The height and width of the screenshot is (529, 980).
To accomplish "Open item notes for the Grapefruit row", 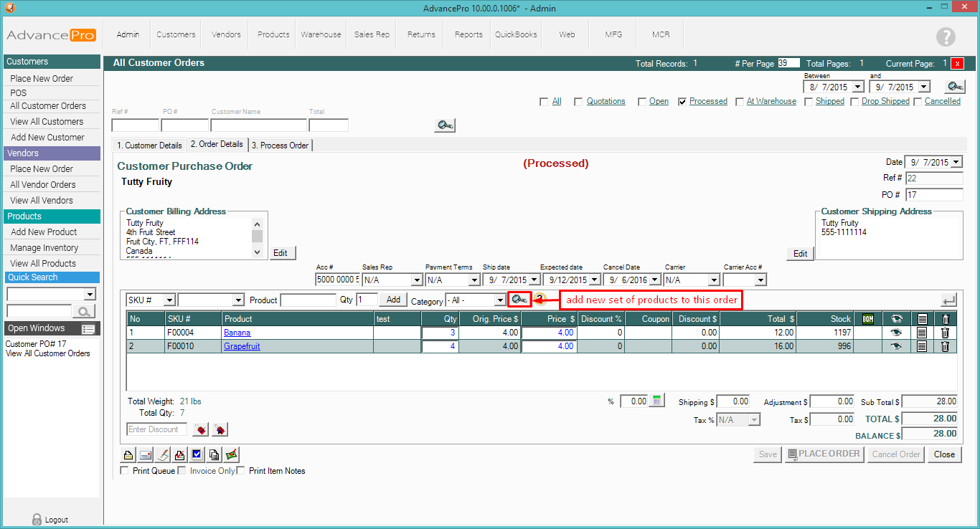I will click(922, 346).
